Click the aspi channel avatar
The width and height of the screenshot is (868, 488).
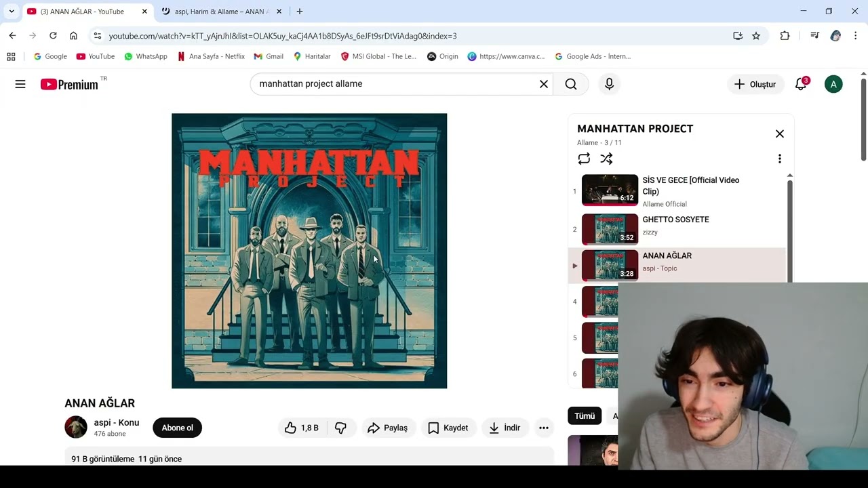pos(76,427)
